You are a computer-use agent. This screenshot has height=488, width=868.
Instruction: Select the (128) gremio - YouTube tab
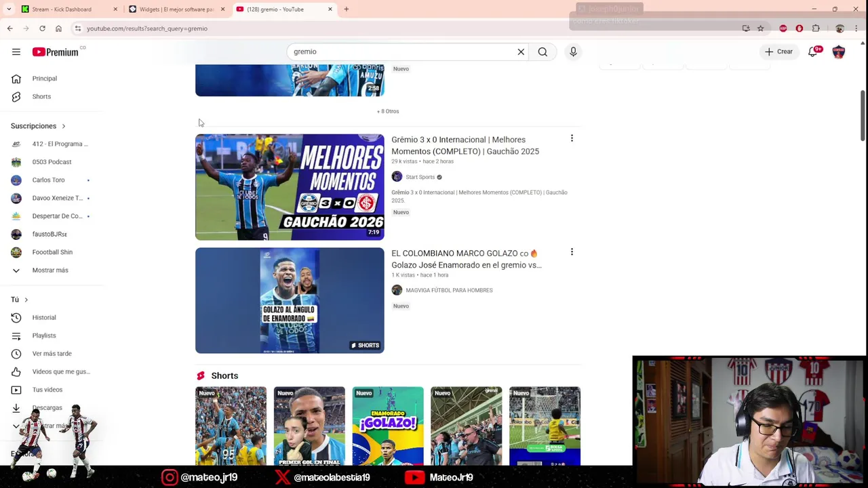275,9
